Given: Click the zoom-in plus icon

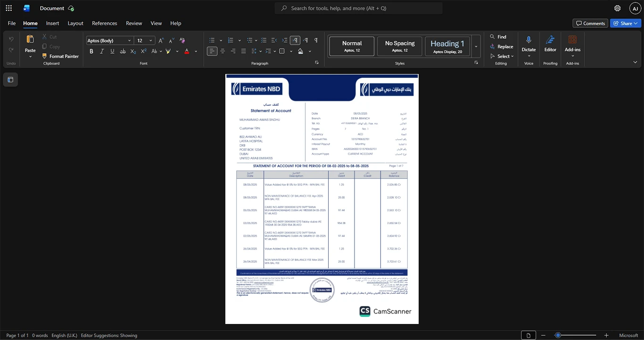Looking at the screenshot, I should tap(606, 335).
